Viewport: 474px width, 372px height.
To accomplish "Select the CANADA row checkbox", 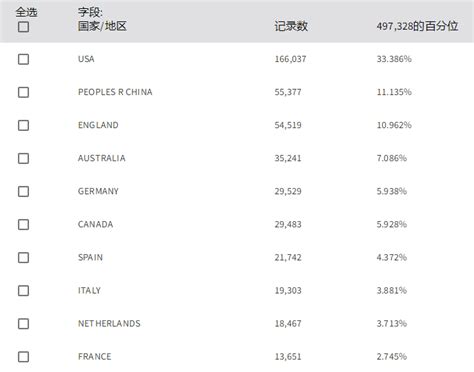I will click(x=23, y=224).
